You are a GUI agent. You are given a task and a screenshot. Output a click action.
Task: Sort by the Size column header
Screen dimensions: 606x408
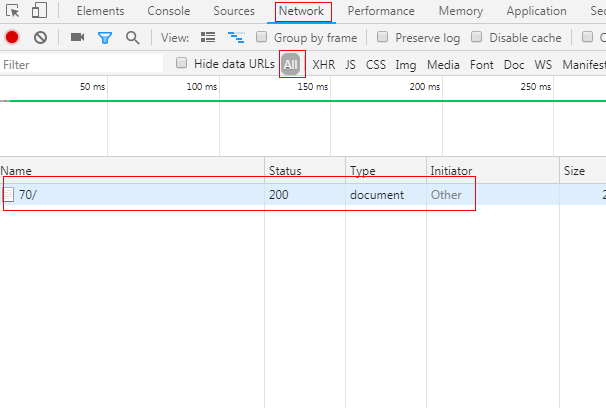(x=583, y=170)
